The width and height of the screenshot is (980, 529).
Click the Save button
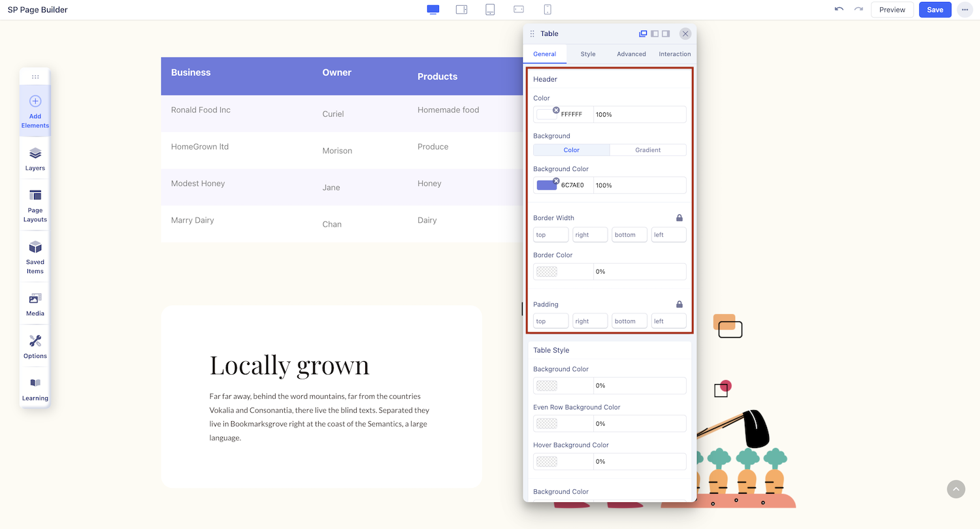[935, 10]
